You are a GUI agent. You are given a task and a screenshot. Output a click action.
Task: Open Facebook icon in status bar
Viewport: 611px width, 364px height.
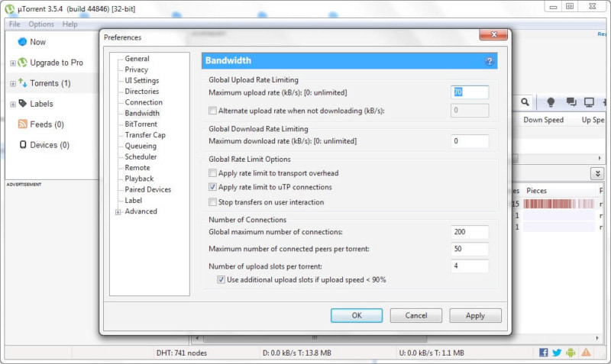point(544,353)
